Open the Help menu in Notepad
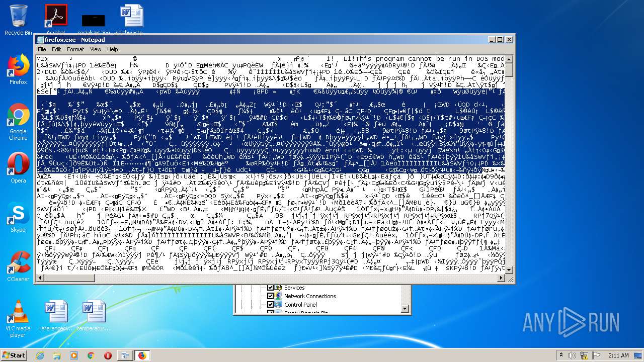The height and width of the screenshot is (362, 644). [x=113, y=49]
